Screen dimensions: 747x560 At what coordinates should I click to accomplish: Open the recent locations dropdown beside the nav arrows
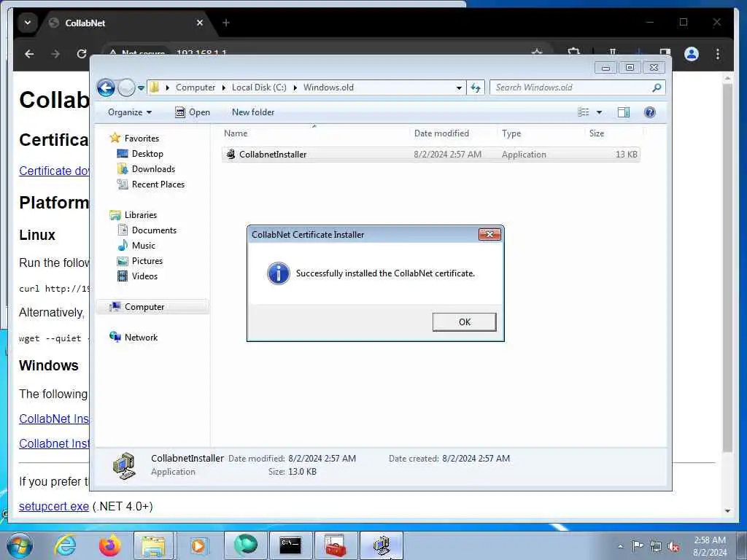141,88
